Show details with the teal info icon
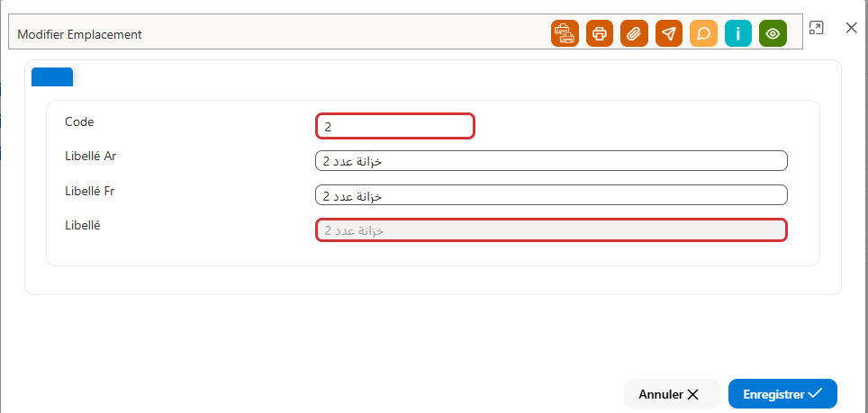 (x=738, y=33)
